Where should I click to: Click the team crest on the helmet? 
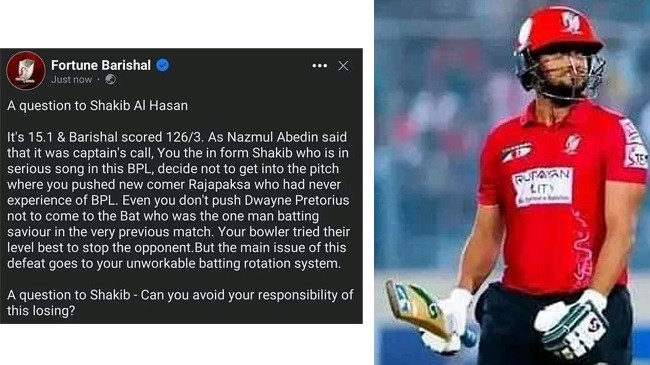click(x=571, y=22)
